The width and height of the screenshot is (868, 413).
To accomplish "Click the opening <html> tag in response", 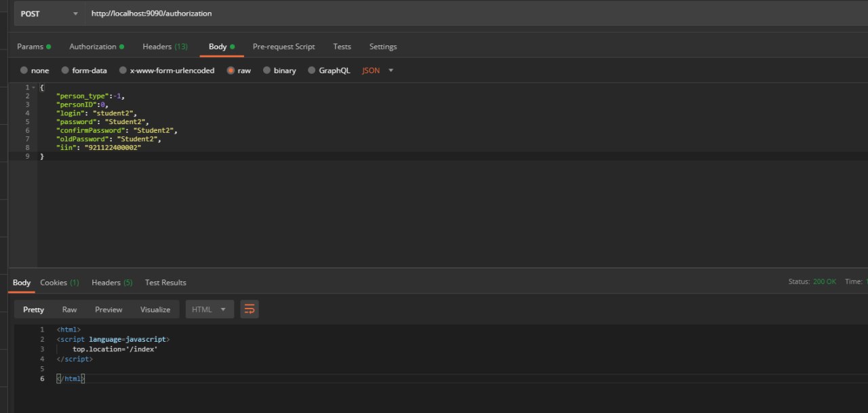I will coord(69,330).
